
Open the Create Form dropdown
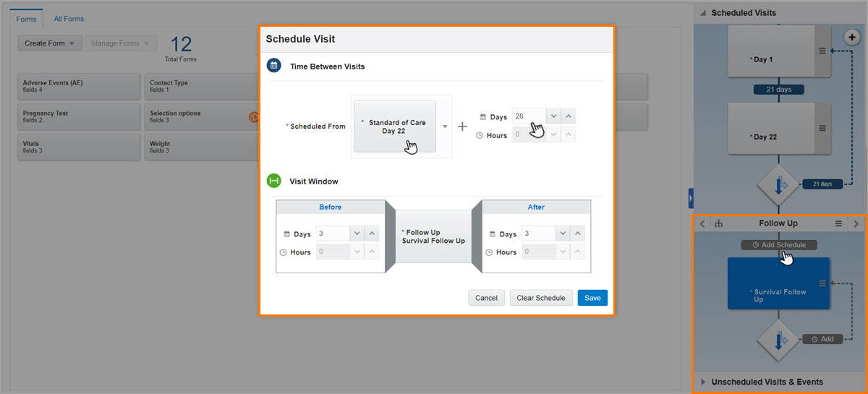pos(50,43)
